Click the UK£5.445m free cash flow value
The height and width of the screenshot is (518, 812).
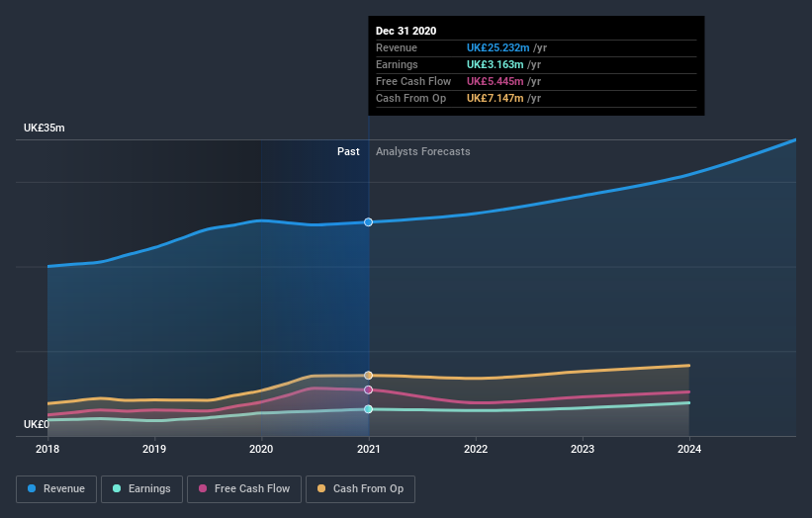496,81
